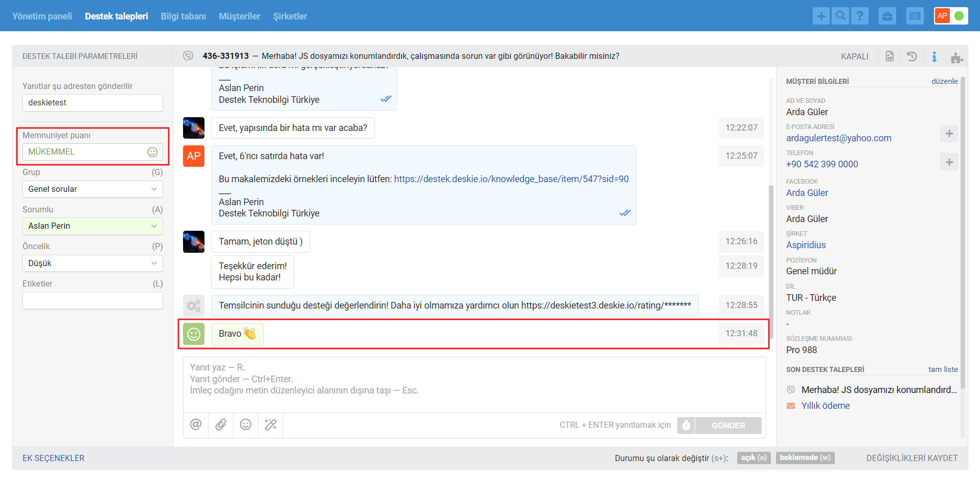Viewport: 980px width, 481px height.
Task: Open keyboard shortcuts icon in header
Action: point(915,16)
